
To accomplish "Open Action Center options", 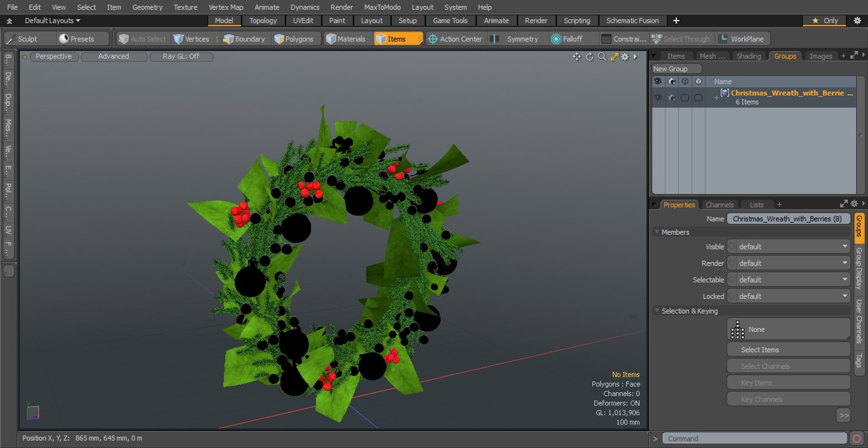I will [455, 39].
